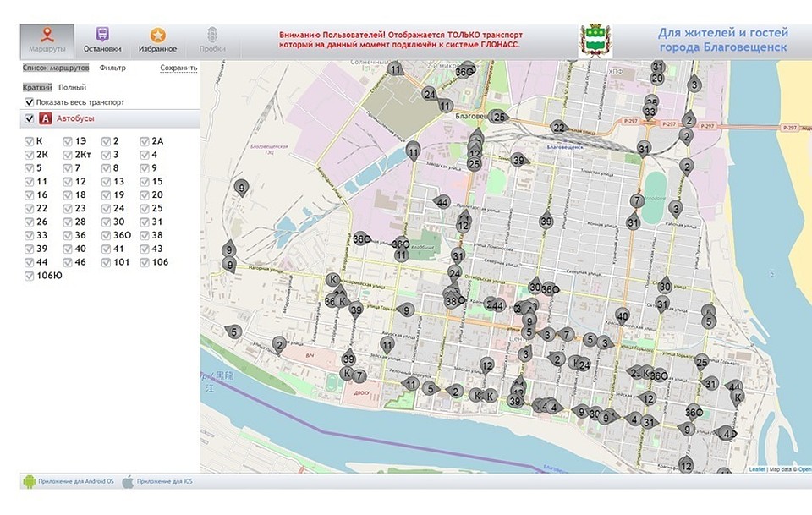The width and height of the screenshot is (812, 515).
Task: Open the Фильтр tab
Action: (112, 68)
